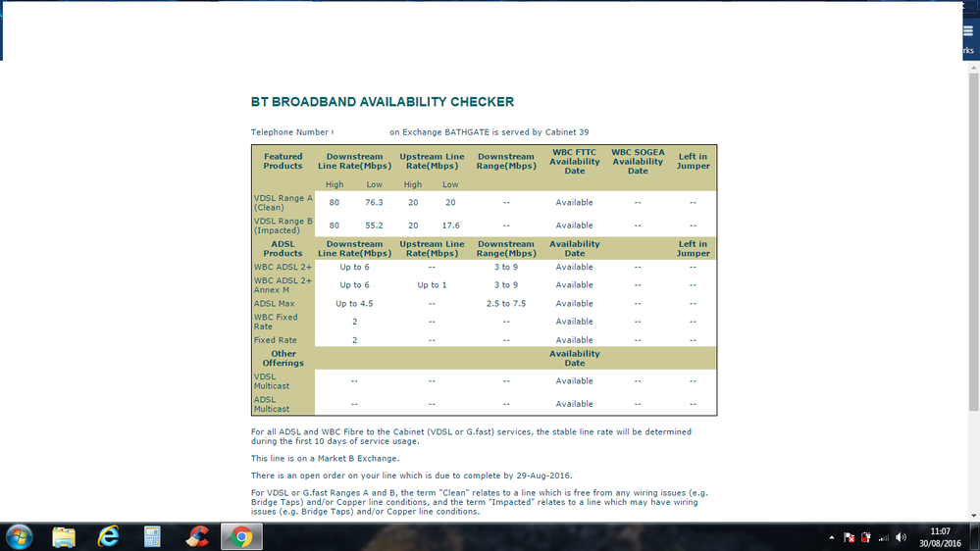Click the Show desktop strip
Image resolution: width=980 pixels, height=551 pixels.
coord(976,537)
